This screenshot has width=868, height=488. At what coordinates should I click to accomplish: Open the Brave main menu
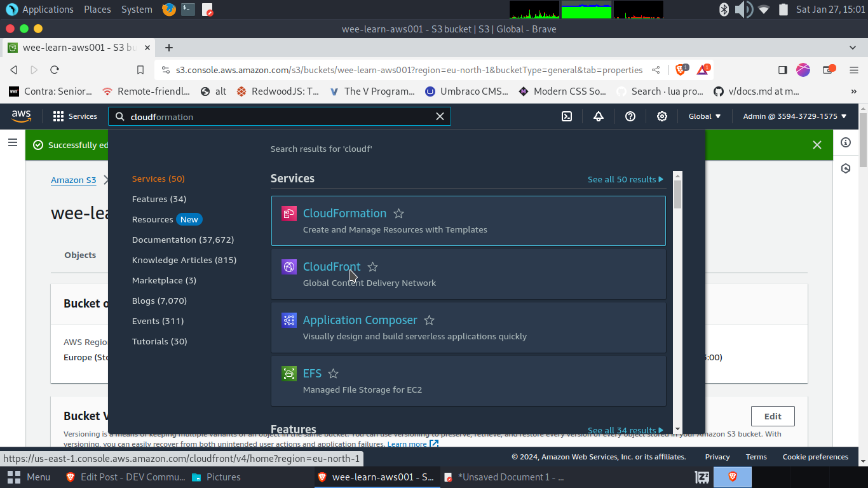point(854,70)
